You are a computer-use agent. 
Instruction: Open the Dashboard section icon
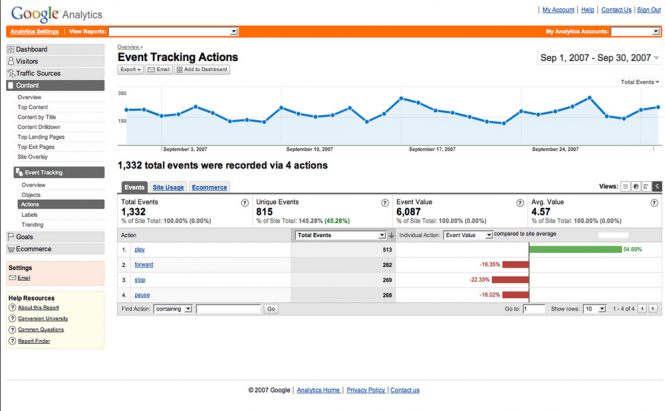11,50
